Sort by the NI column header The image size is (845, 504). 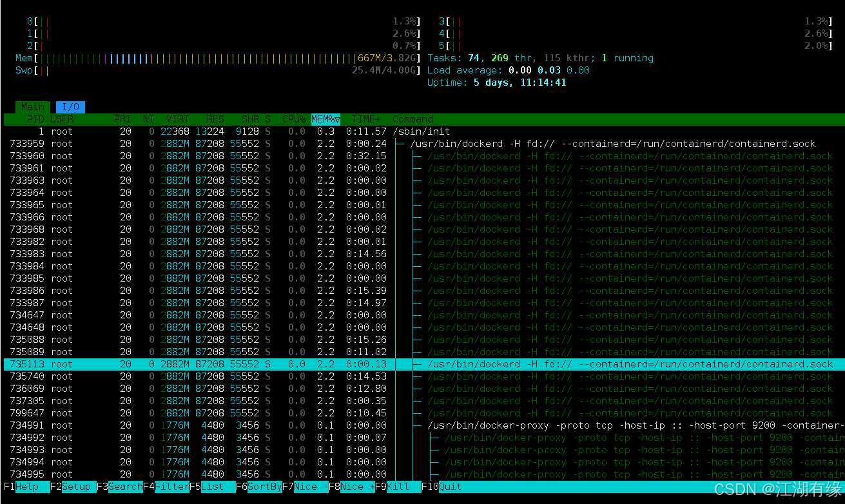tap(149, 119)
